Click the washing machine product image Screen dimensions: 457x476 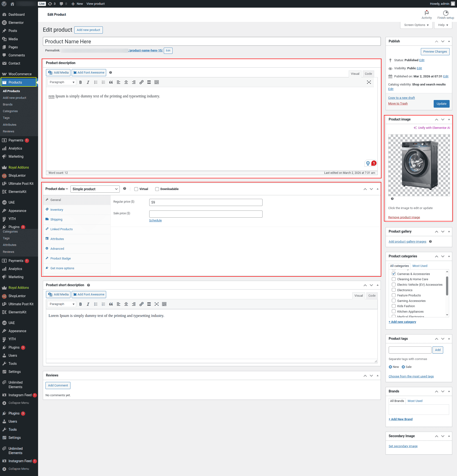419,165
